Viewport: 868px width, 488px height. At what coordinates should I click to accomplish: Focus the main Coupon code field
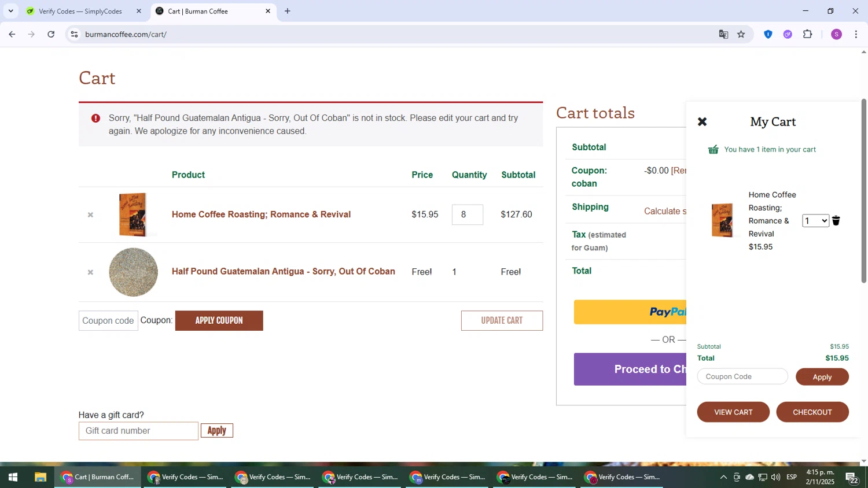[x=108, y=320]
